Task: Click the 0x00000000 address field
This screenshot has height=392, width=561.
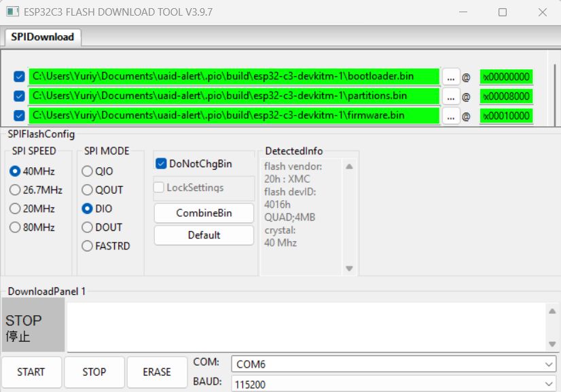Action: pos(506,77)
